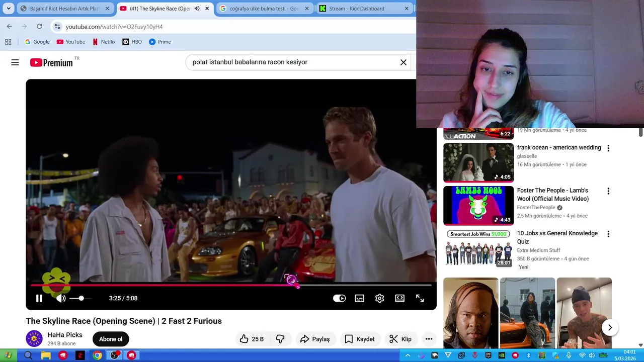The image size is (644, 362).
Task: Play frank ocean american wedding thumbnail
Action: [478, 162]
